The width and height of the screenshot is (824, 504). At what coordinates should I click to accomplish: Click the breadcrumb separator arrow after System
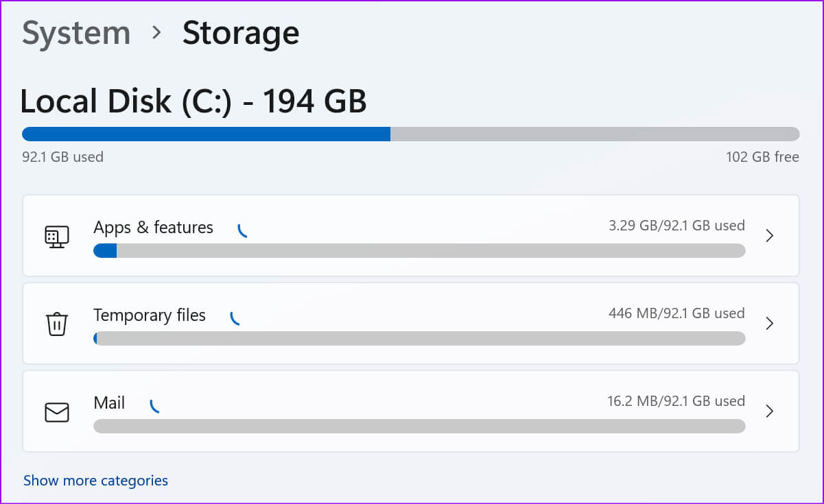pos(156,32)
